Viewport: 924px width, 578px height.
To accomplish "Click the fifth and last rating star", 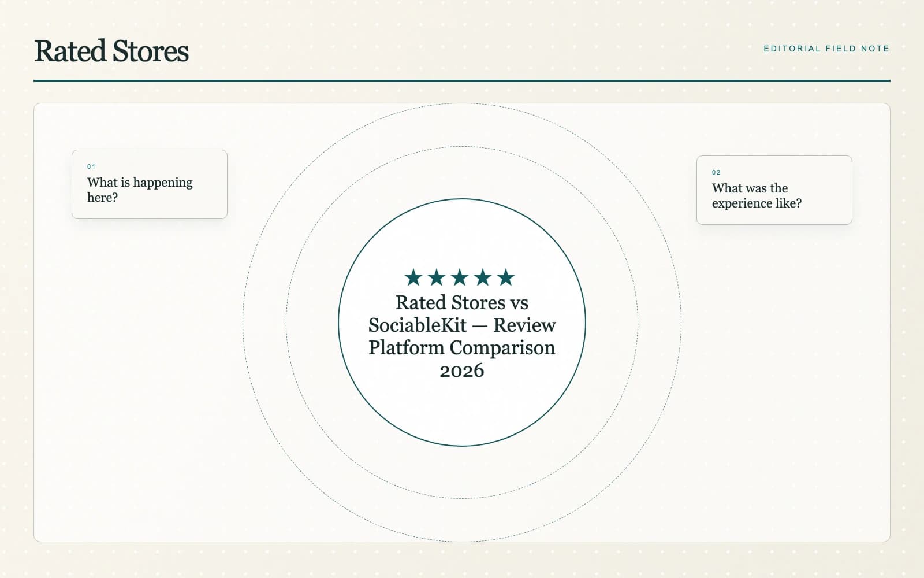I will point(506,277).
